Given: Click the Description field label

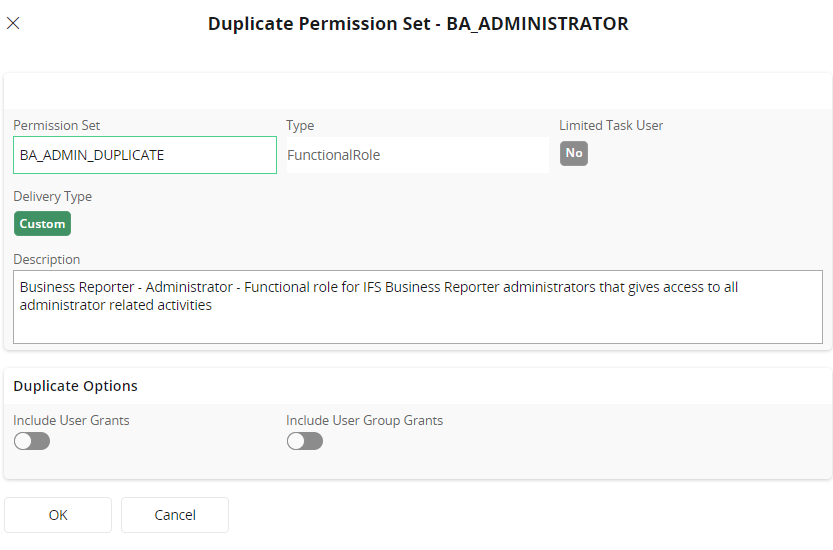Looking at the screenshot, I should [47, 260].
